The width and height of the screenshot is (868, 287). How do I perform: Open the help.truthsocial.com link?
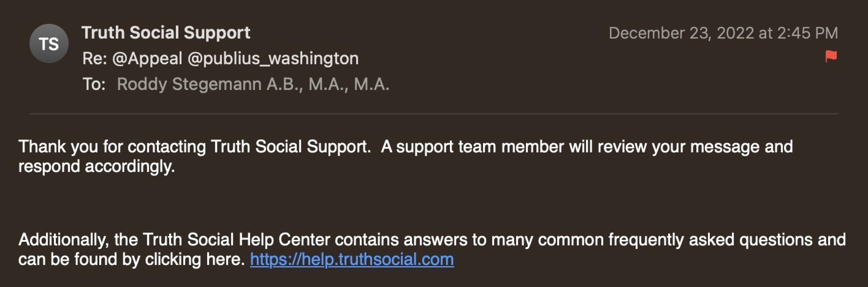pos(352,259)
